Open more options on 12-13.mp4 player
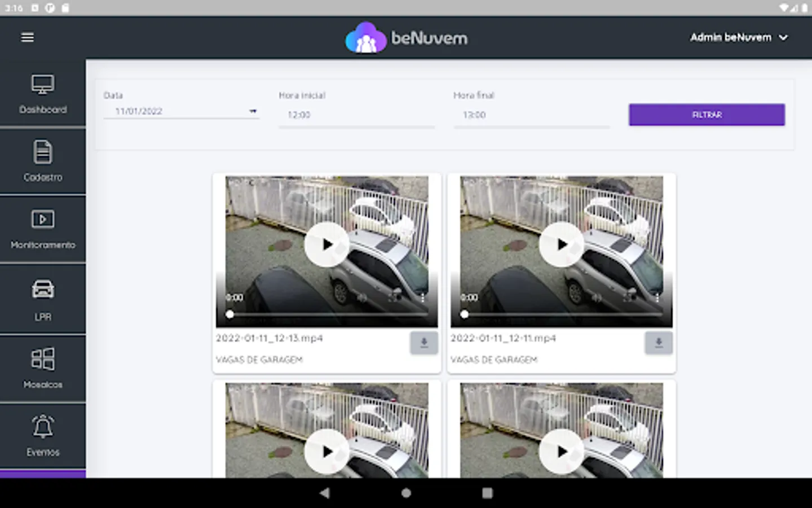This screenshot has width=812, height=508. click(x=423, y=297)
